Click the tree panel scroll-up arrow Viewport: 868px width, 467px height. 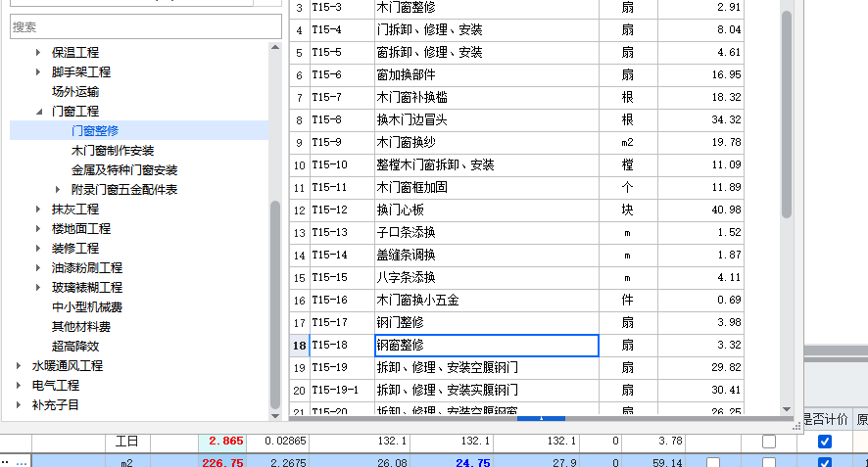pyautogui.click(x=275, y=48)
